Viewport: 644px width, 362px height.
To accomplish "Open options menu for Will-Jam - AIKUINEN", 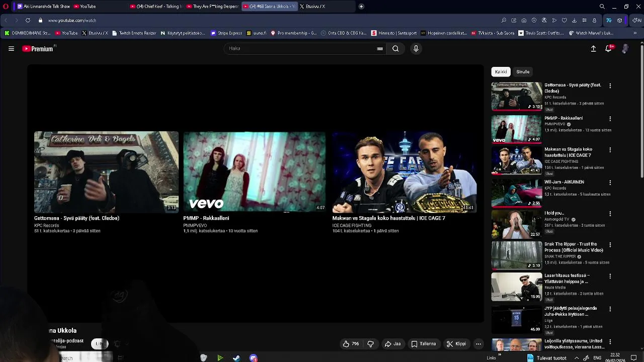I will pyautogui.click(x=610, y=183).
